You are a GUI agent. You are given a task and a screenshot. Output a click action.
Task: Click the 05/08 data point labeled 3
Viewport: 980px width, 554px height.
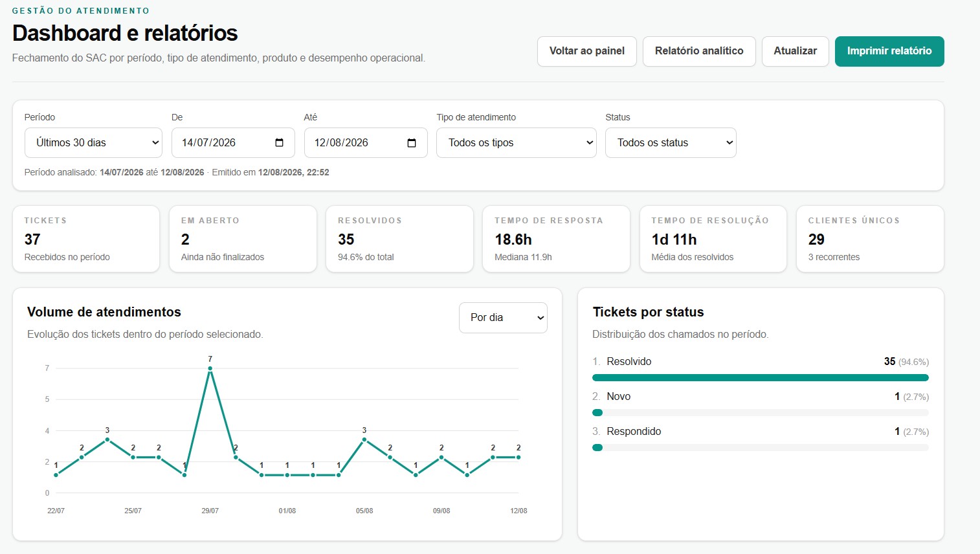364,439
